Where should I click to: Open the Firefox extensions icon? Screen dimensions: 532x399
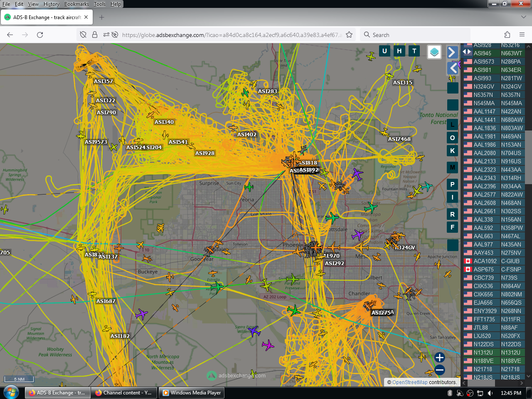[507, 35]
